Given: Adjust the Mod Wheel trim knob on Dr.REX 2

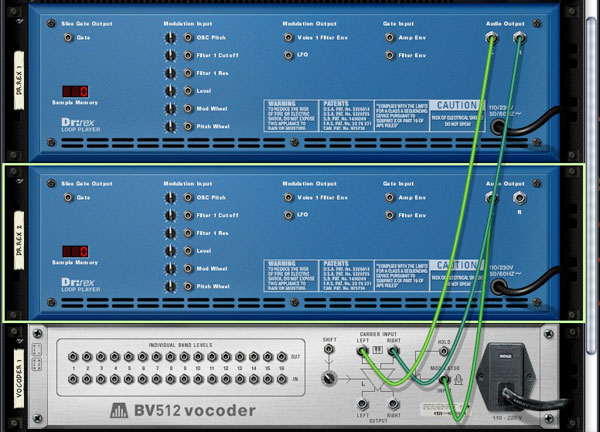Looking at the screenshot, I should 170,269.
